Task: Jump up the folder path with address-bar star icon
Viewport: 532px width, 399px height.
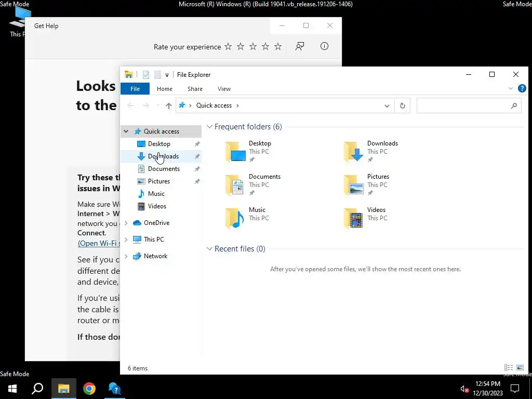Action: point(182,105)
